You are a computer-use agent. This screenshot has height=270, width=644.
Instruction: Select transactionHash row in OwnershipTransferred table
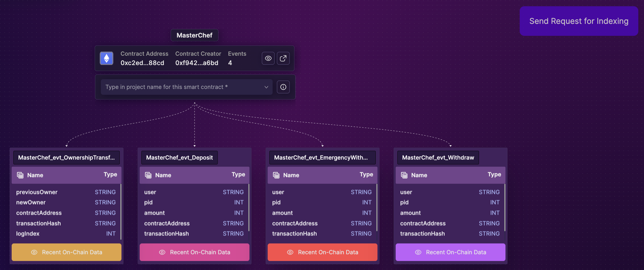tap(66, 223)
